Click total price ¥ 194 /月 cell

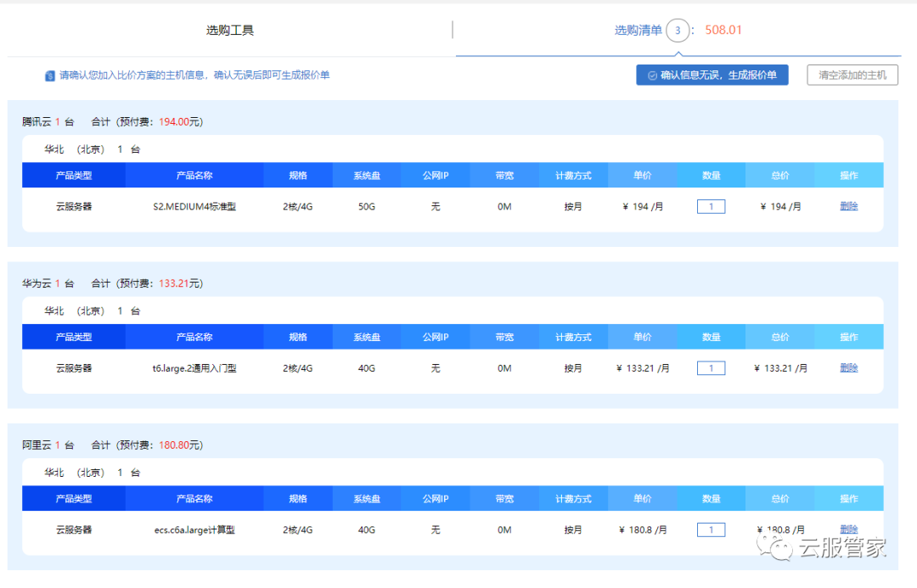pos(780,206)
